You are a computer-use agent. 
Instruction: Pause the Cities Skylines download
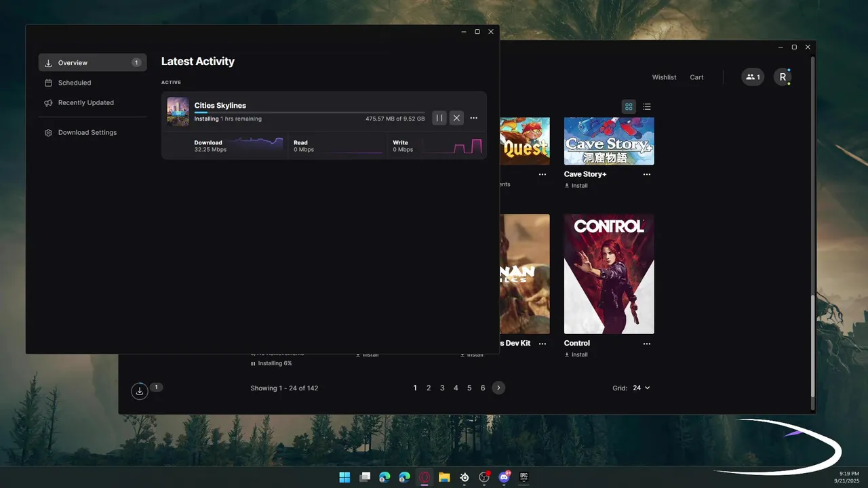coord(439,118)
